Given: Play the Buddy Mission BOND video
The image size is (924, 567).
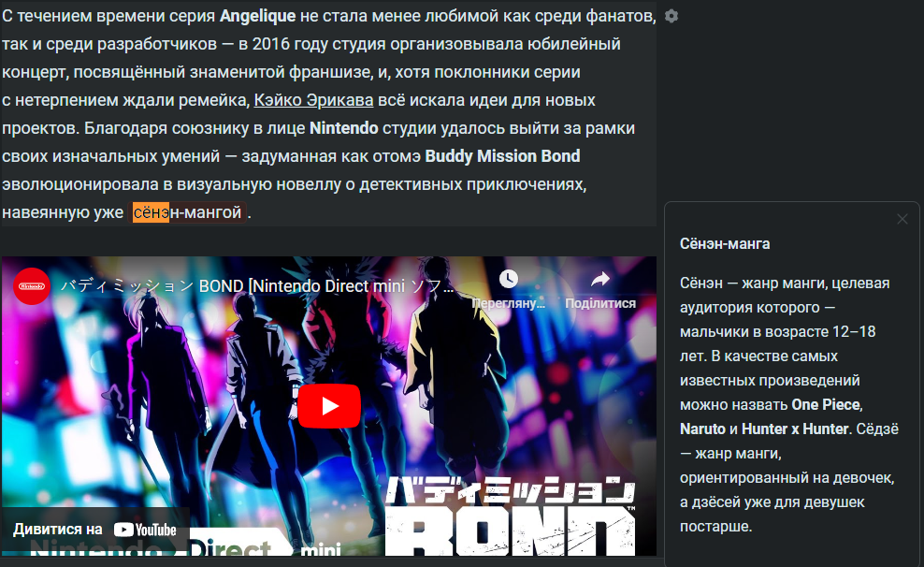Looking at the screenshot, I should 329,406.
